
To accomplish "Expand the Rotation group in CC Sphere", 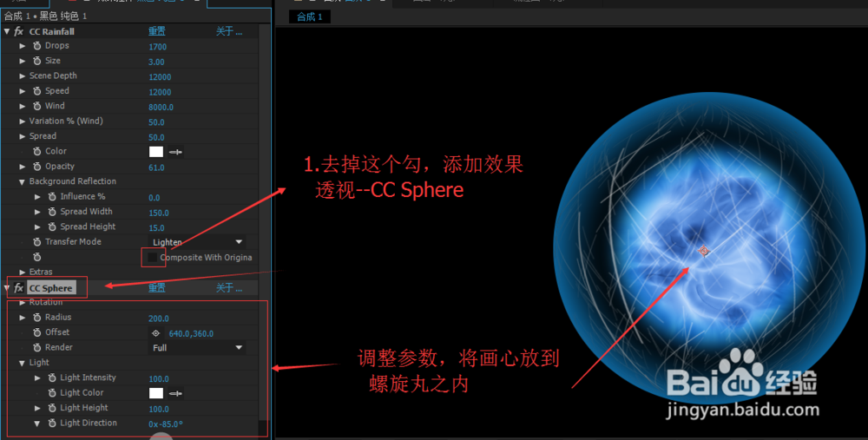I will pyautogui.click(x=23, y=302).
